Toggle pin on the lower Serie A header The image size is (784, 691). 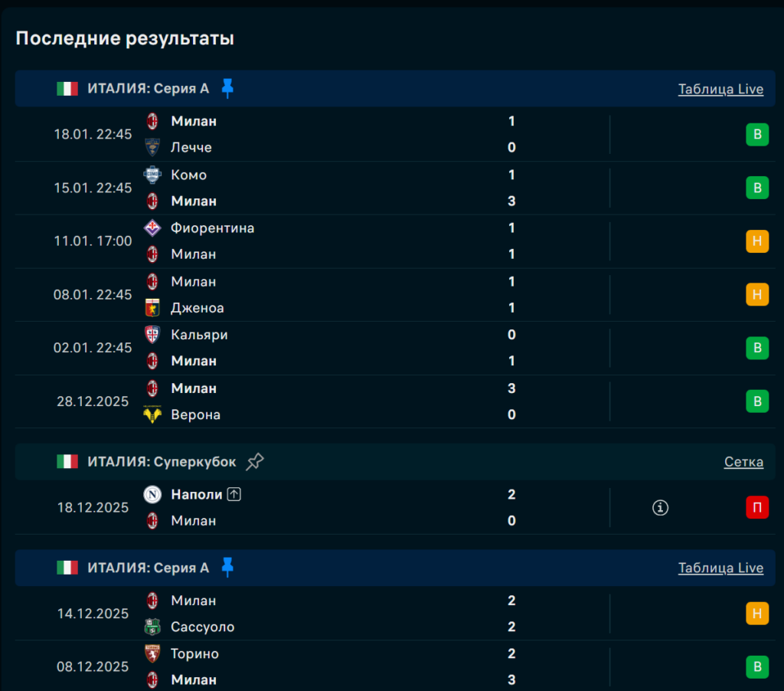click(x=227, y=567)
